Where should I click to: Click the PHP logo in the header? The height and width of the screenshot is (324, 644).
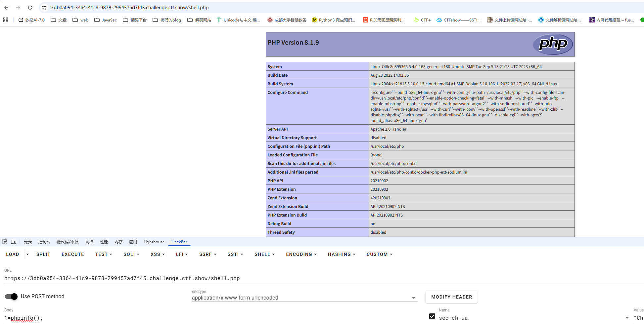point(552,44)
